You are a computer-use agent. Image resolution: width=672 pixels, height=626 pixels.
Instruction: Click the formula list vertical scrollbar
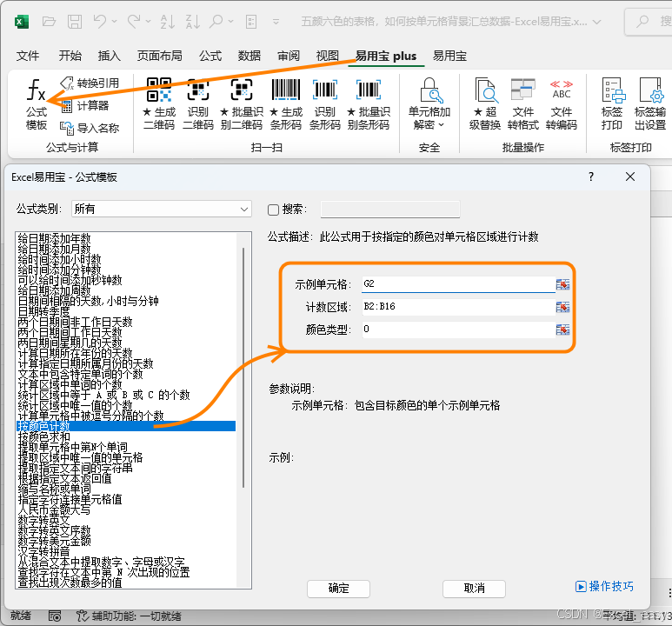click(243, 367)
